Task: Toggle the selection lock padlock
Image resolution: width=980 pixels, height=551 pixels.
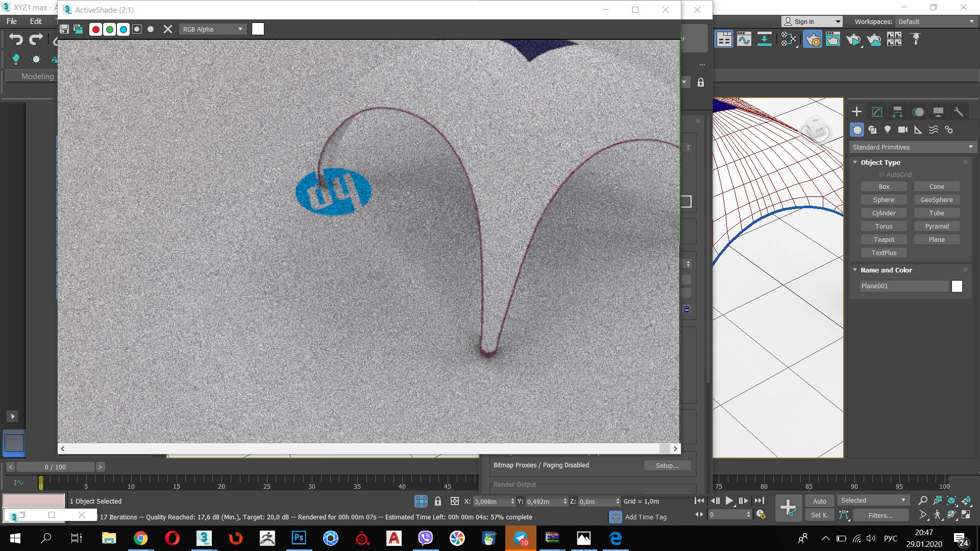Action: (438, 502)
